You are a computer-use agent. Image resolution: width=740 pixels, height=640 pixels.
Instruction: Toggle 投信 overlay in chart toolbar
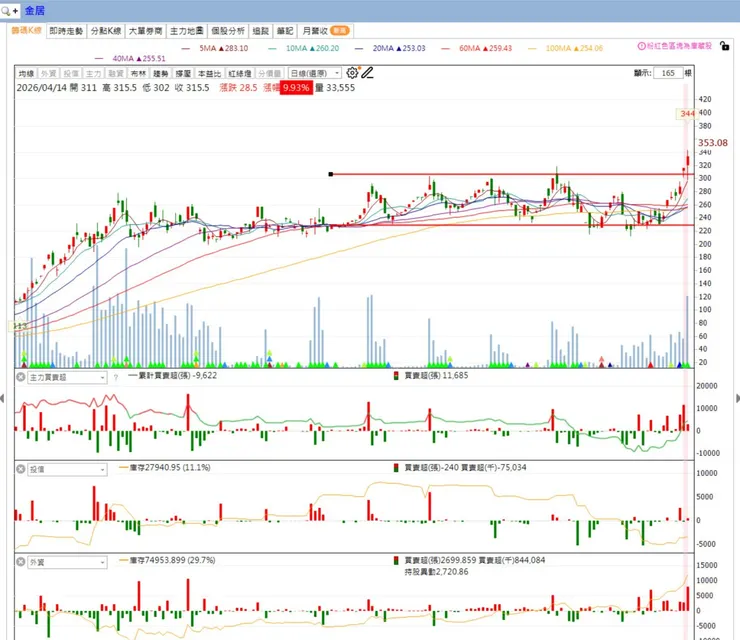71,74
